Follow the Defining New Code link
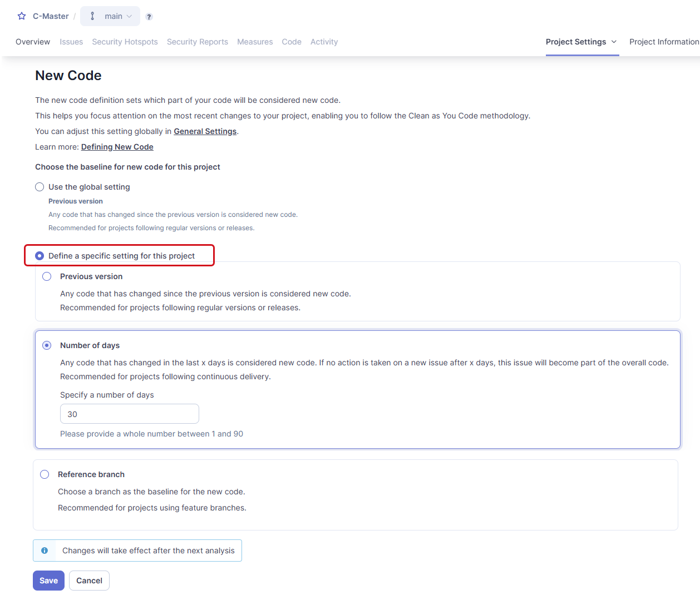 pyautogui.click(x=117, y=147)
